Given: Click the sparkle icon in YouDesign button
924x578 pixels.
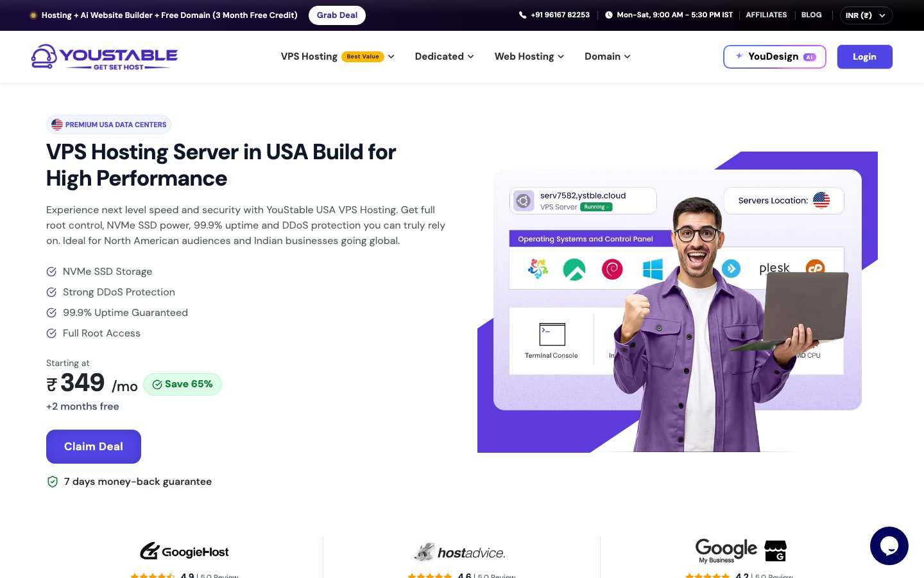Looking at the screenshot, I should click(x=739, y=56).
